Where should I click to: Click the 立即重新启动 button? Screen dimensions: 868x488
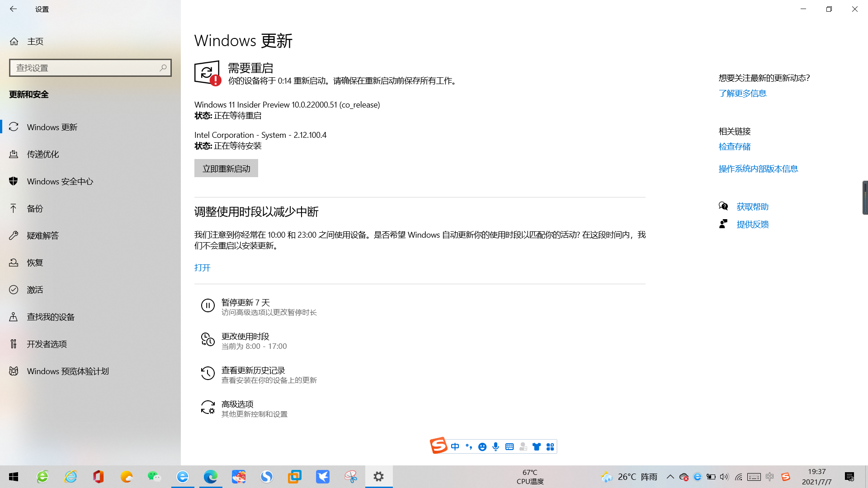click(x=226, y=168)
